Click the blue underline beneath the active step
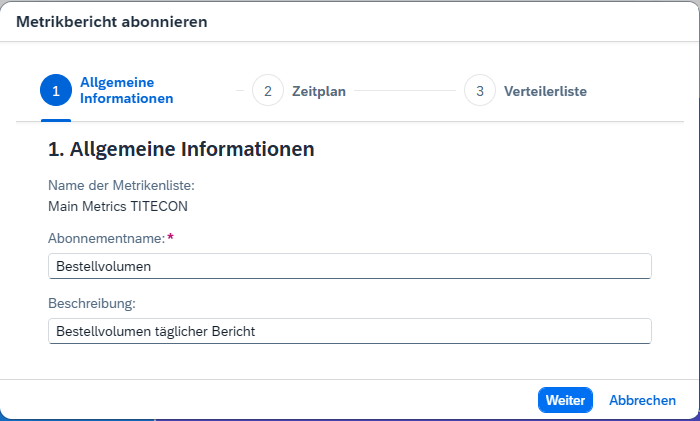The width and height of the screenshot is (700, 421). (x=56, y=120)
